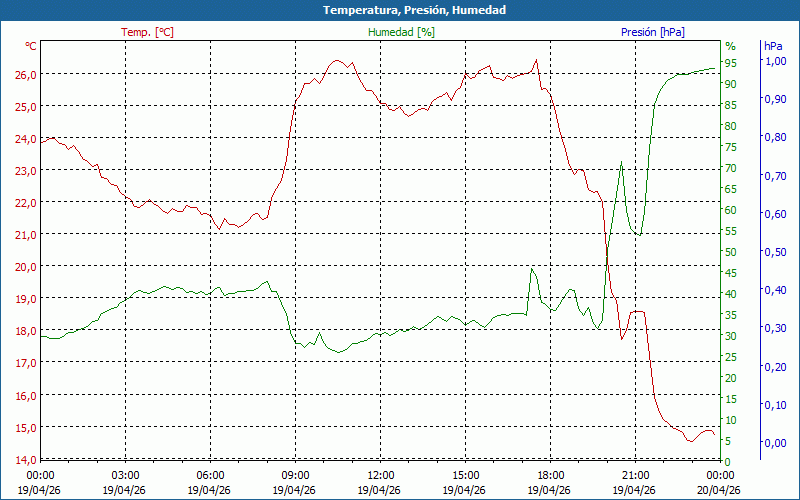Pick the 03:00 time axis label
The image size is (800, 500).
click(x=125, y=475)
